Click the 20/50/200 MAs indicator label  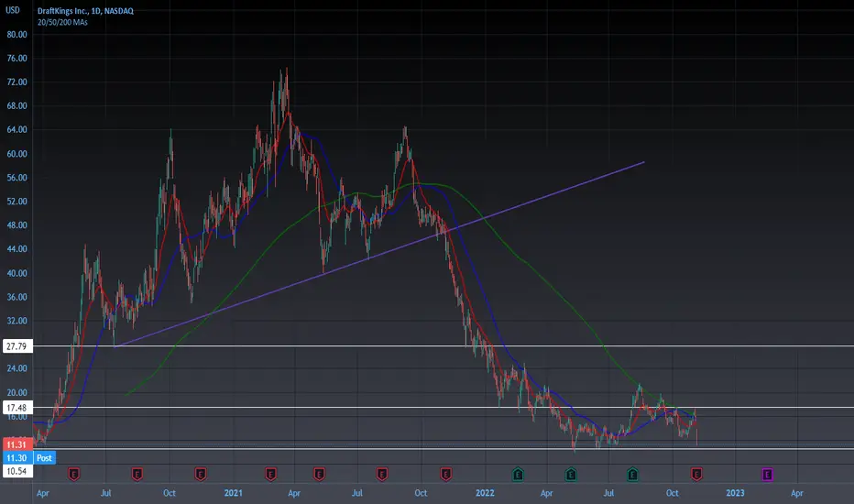pos(62,22)
